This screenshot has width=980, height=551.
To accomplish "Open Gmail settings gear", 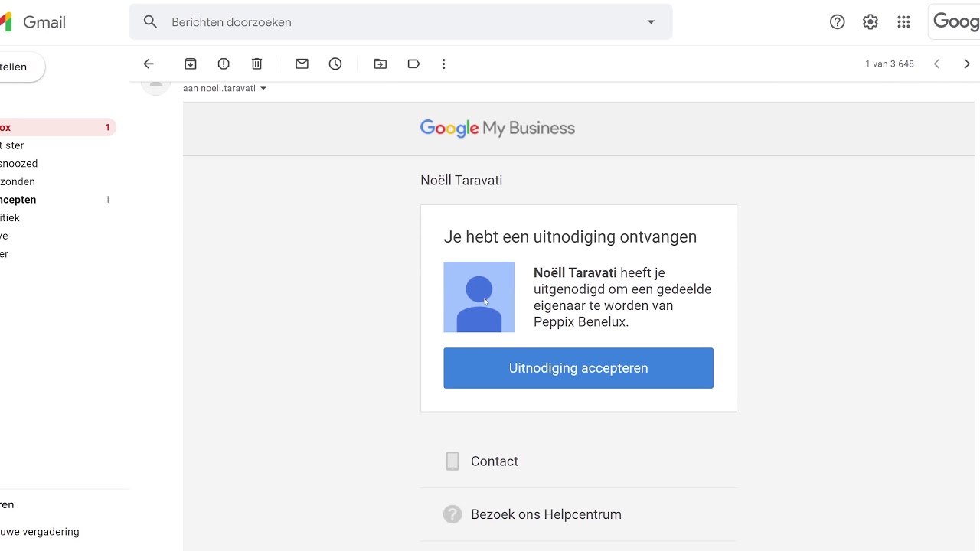I will [x=871, y=22].
